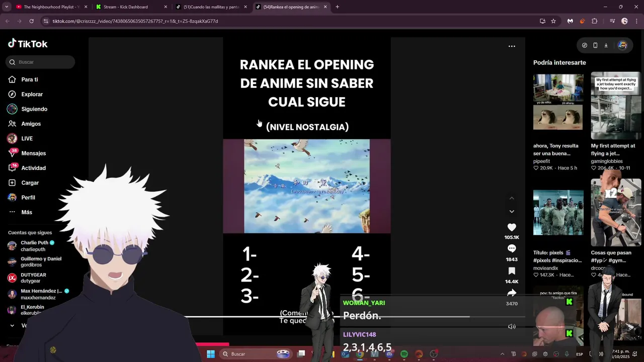This screenshot has height=362, width=644.
Task: Open the 'Cosas que pasan' gym thumbnail
Action: click(616, 213)
